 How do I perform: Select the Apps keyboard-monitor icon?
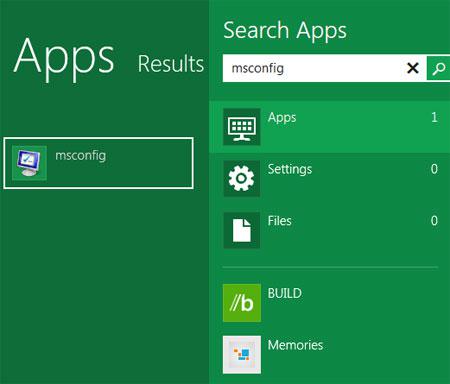point(242,127)
